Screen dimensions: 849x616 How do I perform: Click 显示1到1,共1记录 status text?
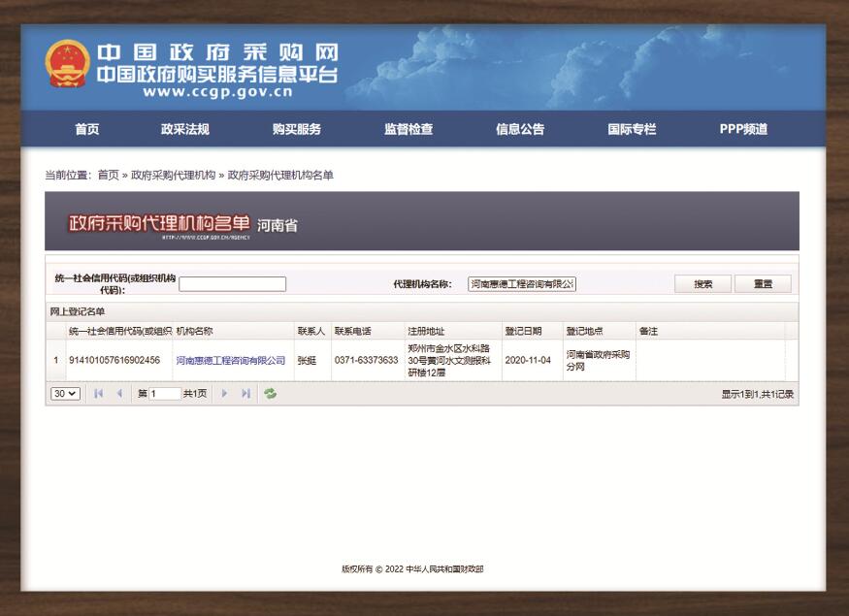[758, 394]
